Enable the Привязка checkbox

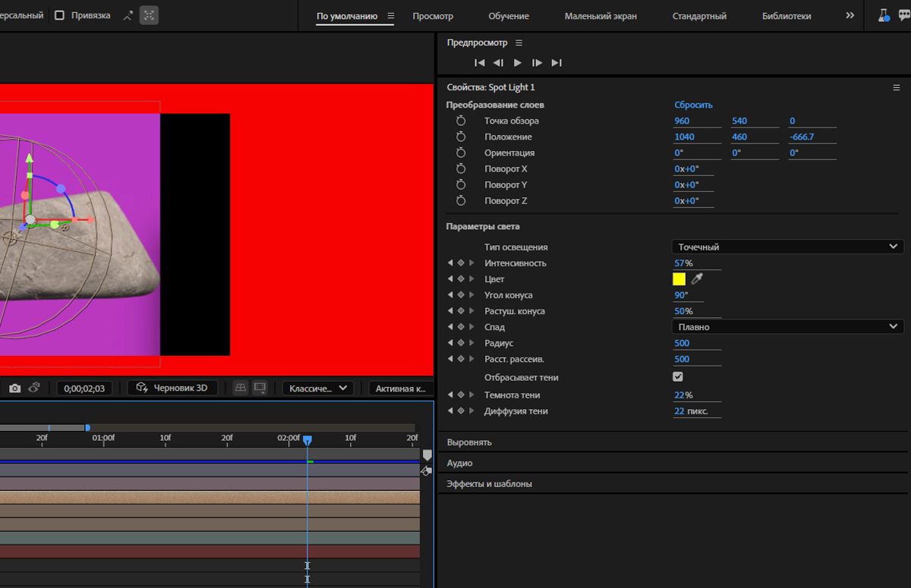pyautogui.click(x=60, y=15)
